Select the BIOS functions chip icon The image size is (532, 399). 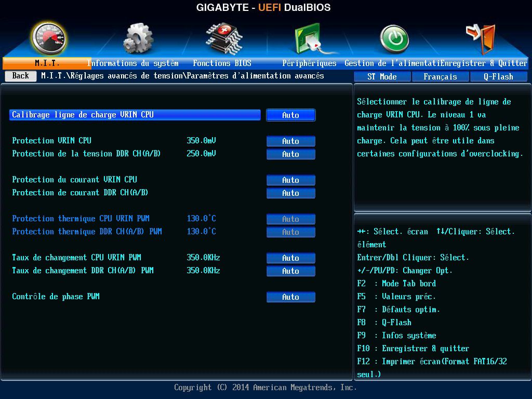coord(224,38)
